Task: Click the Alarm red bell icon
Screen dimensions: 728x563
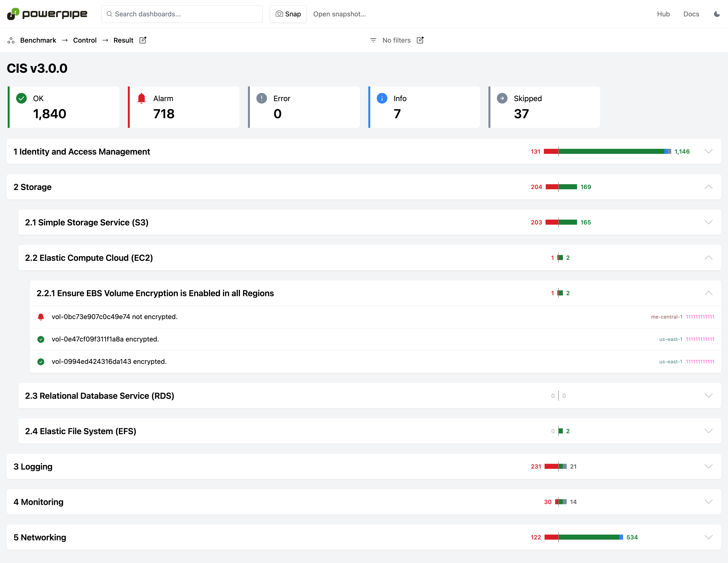Action: (141, 98)
